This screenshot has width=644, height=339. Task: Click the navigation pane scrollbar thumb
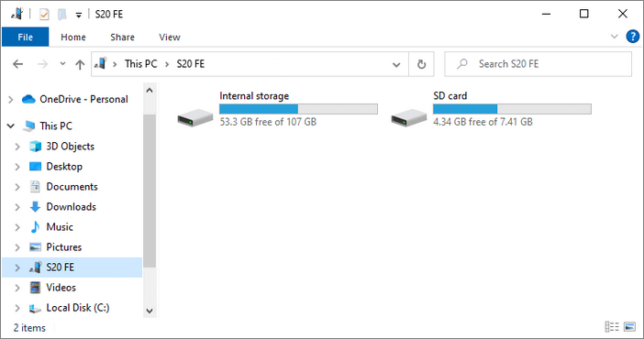click(150, 191)
